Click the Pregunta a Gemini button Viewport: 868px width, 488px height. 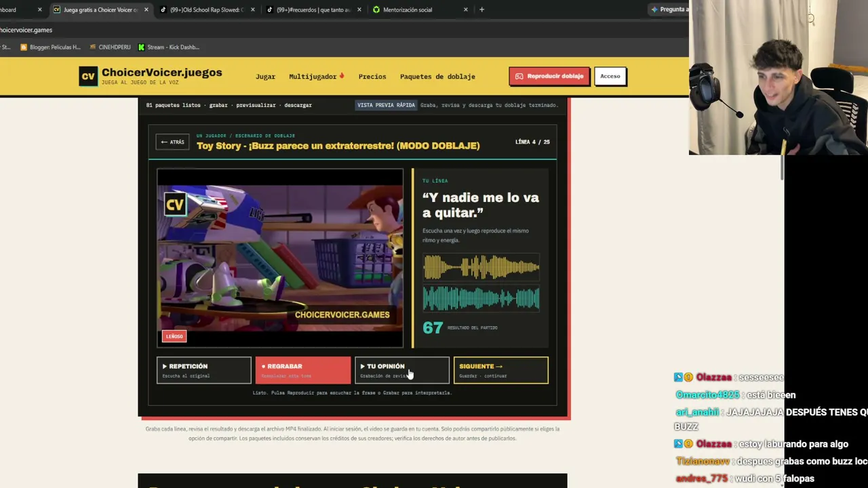[x=669, y=9]
